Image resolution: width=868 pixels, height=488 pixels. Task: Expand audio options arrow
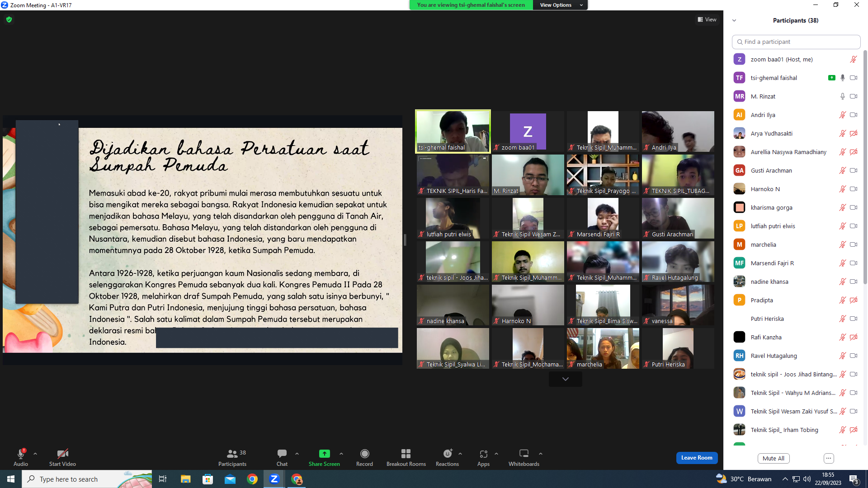pyautogui.click(x=35, y=454)
